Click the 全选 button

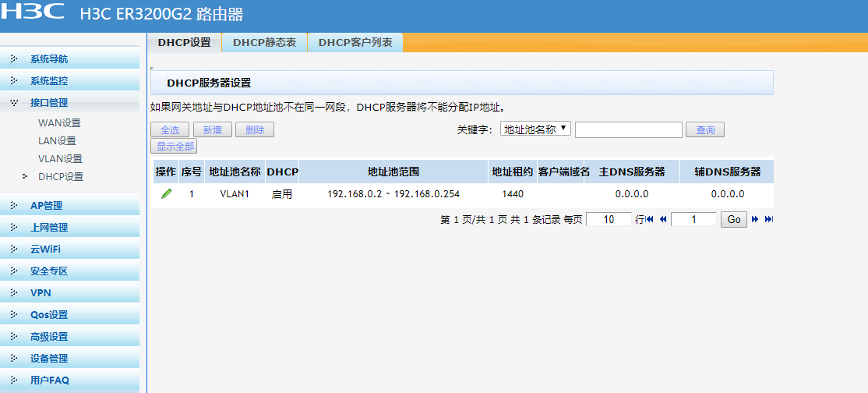click(170, 129)
